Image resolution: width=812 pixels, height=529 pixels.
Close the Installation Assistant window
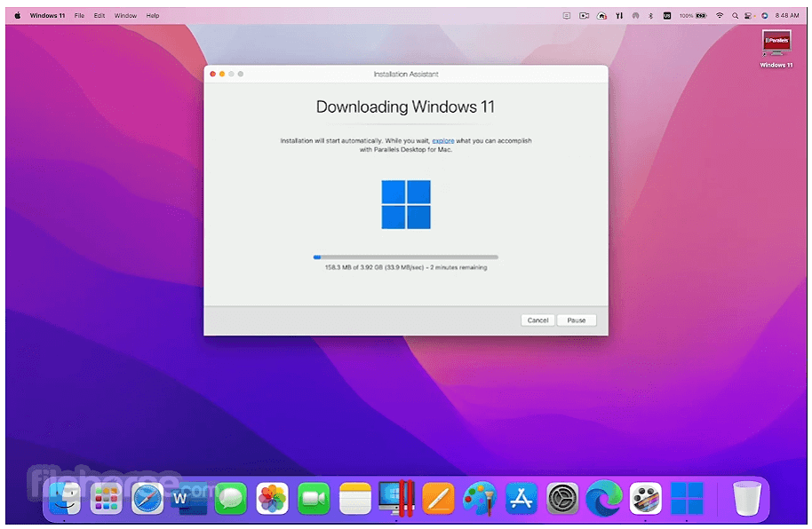(212, 74)
